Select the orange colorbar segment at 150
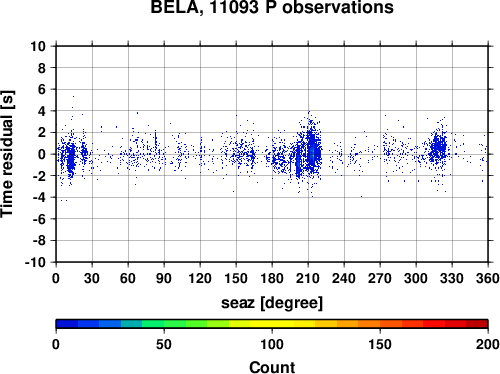Screen dimensions: 500x374 click(x=380, y=324)
